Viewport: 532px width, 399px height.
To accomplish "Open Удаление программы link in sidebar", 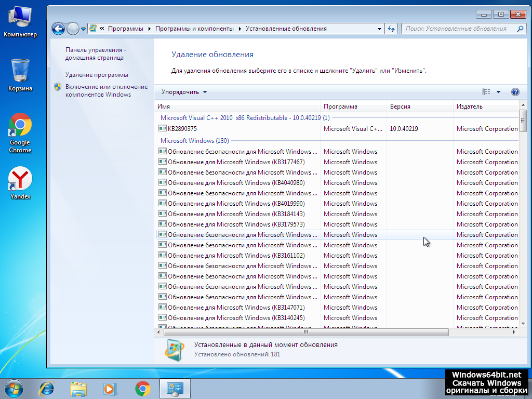I will coord(97,75).
